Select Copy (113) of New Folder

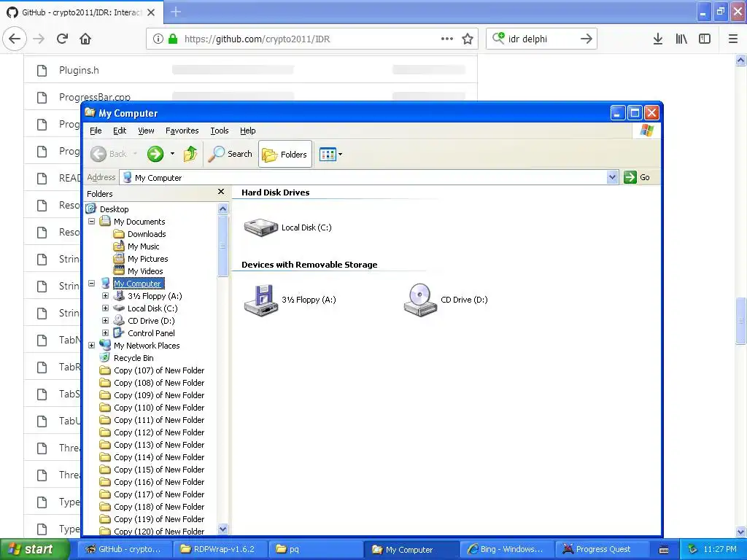(x=158, y=445)
